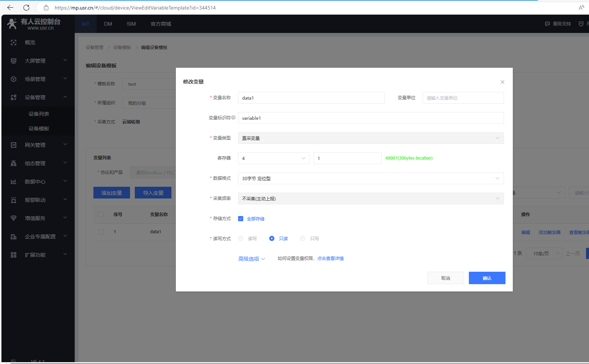Select the 读写 radio option
Viewport: 589px width, 364px height.
click(241, 238)
